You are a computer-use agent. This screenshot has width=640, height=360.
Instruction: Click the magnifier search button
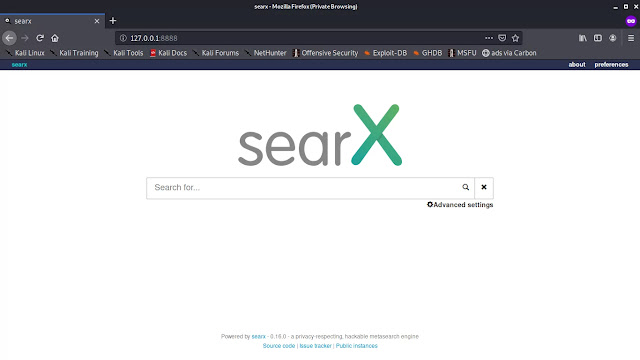465,187
